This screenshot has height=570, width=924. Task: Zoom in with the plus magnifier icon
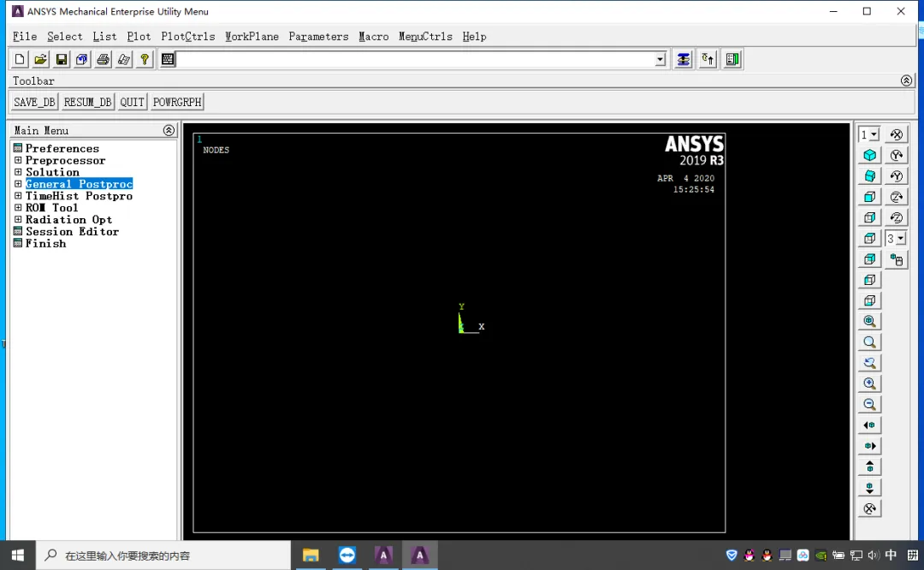coord(870,383)
